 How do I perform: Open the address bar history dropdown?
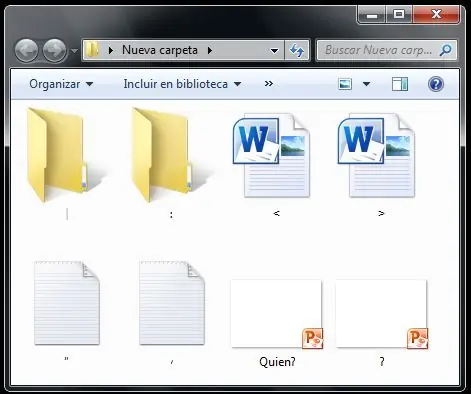coord(274,51)
